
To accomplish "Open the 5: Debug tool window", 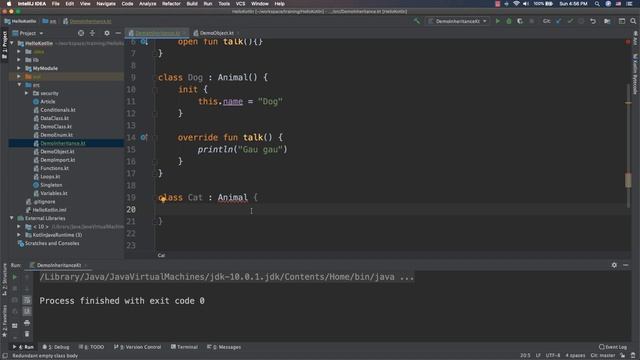I will click(56, 347).
